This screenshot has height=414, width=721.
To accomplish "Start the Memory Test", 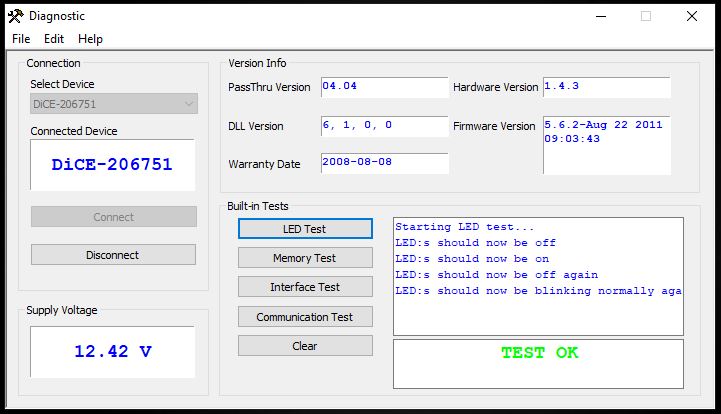I will click(x=305, y=258).
